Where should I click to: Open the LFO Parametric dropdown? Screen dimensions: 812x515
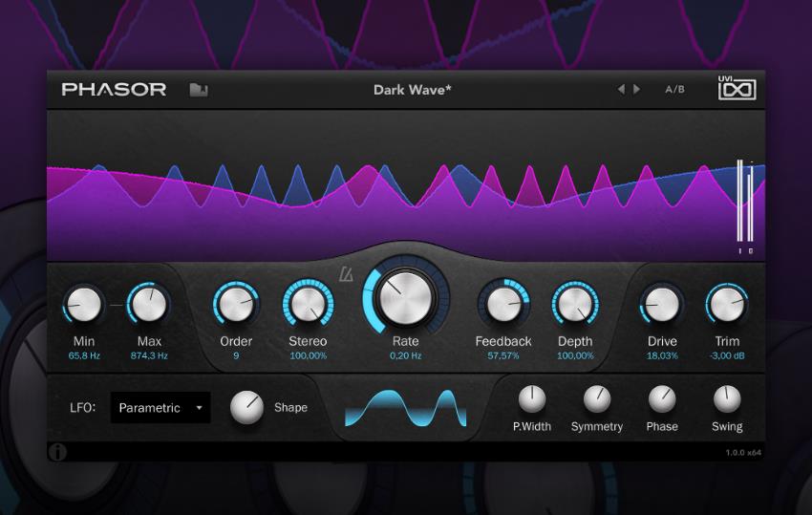[160, 408]
